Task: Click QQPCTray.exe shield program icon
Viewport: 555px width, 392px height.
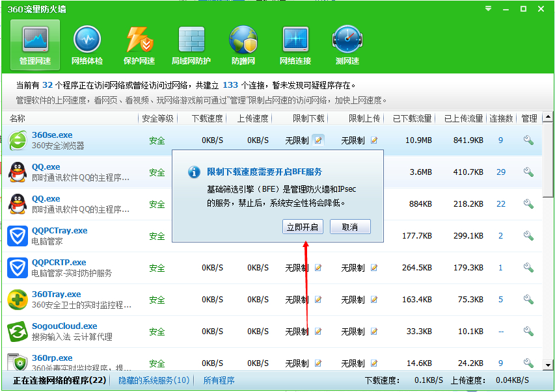Action: pos(18,236)
